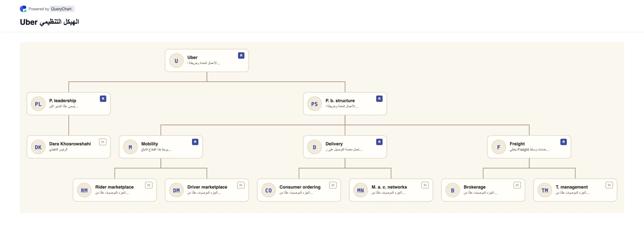Click the "Brokerage" node name
This screenshot has width=644, height=233.
coord(475,187)
